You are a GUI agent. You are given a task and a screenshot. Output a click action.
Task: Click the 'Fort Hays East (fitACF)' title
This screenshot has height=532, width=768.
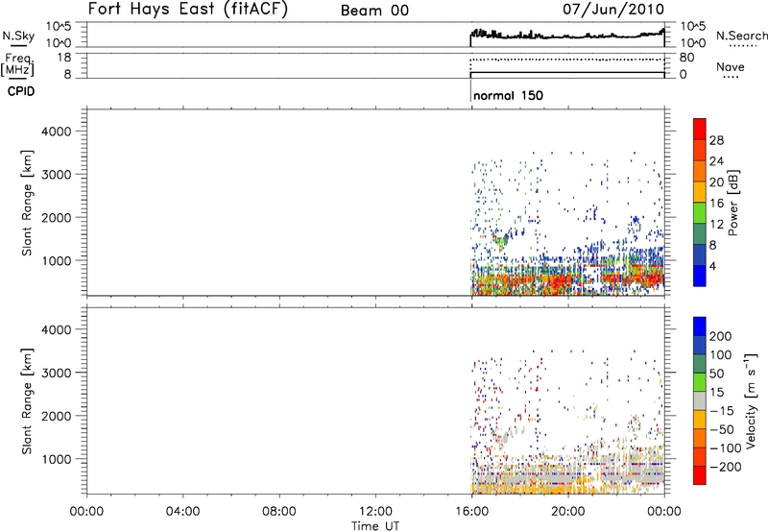(x=187, y=10)
